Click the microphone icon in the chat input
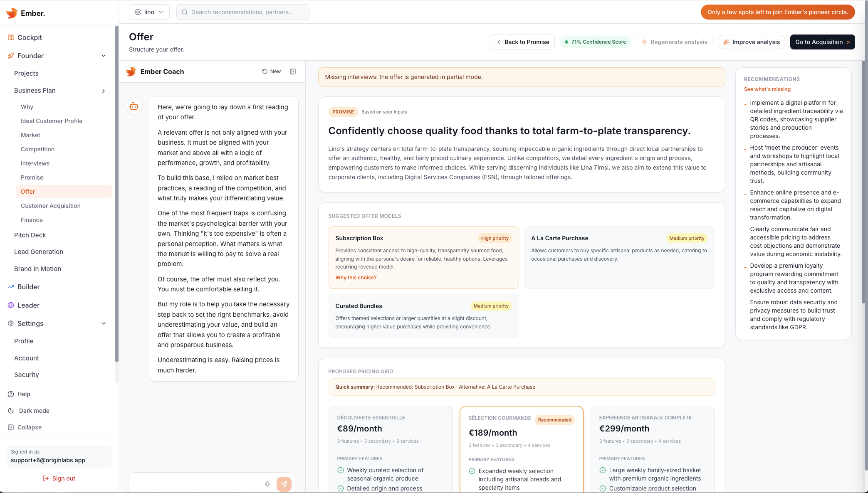This screenshot has width=868, height=493. tap(267, 484)
